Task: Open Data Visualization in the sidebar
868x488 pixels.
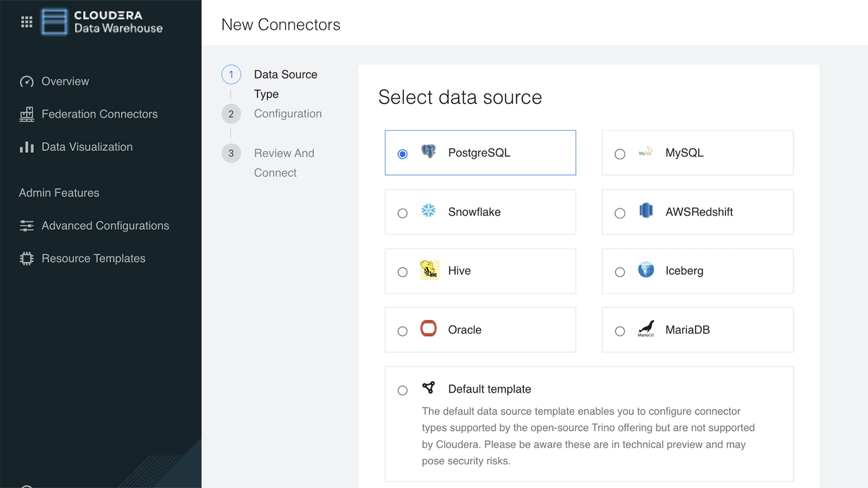Action: pos(87,147)
